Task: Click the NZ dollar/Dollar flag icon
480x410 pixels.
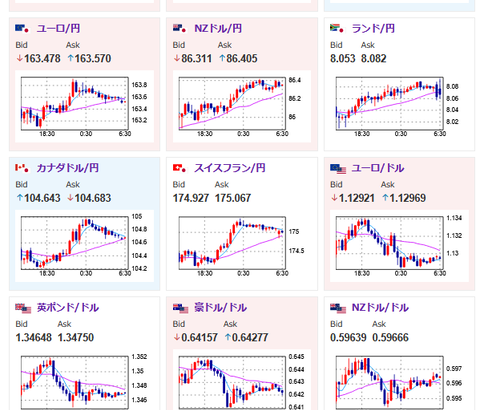Action: click(x=338, y=308)
